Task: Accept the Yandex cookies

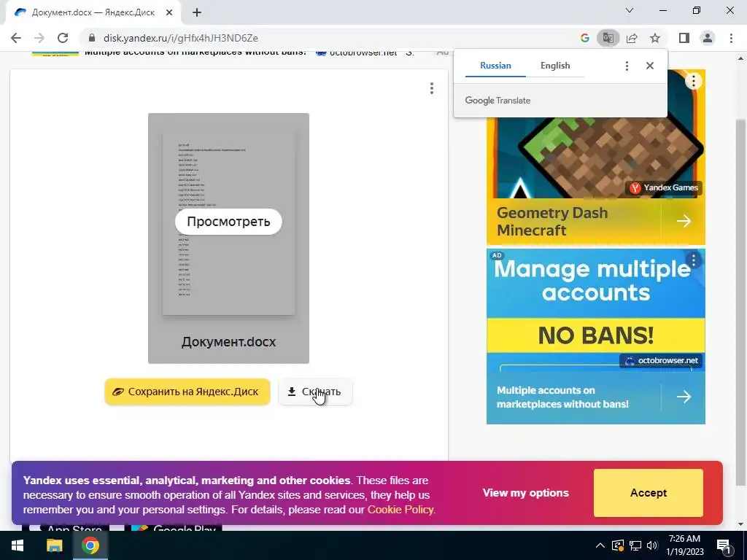Action: coord(649,493)
